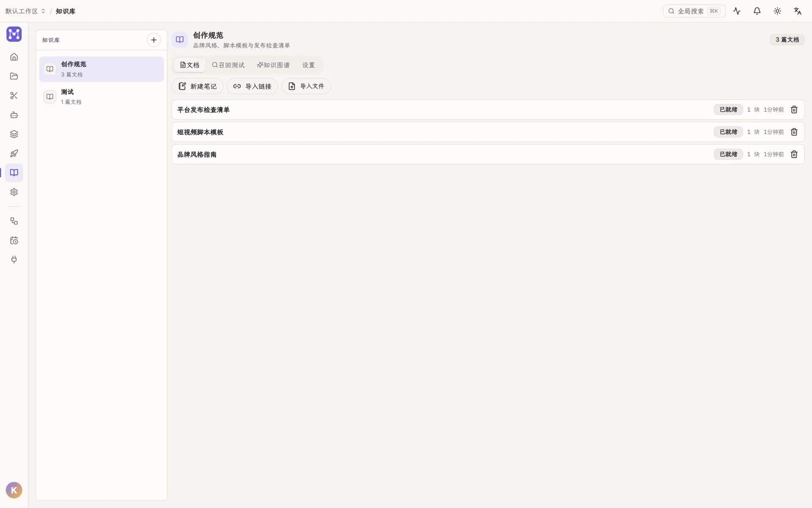Viewport: 812px width, 508px height.
Task: Open the Home icon in sidebar
Action: click(x=14, y=57)
